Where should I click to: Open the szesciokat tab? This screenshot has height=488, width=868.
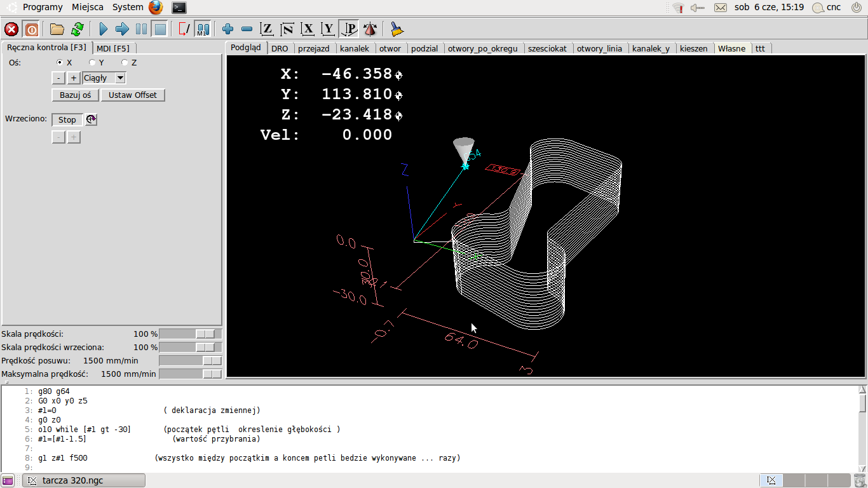click(x=548, y=48)
